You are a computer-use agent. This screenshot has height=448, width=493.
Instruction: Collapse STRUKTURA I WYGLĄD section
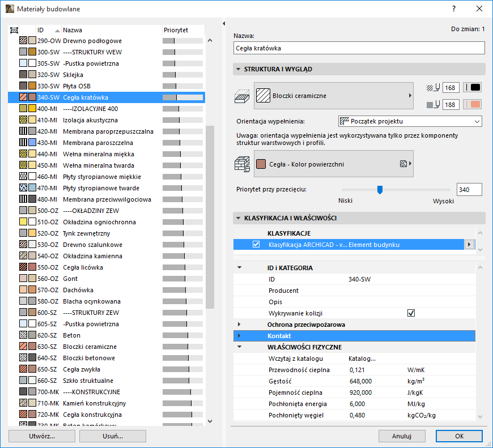pos(239,69)
